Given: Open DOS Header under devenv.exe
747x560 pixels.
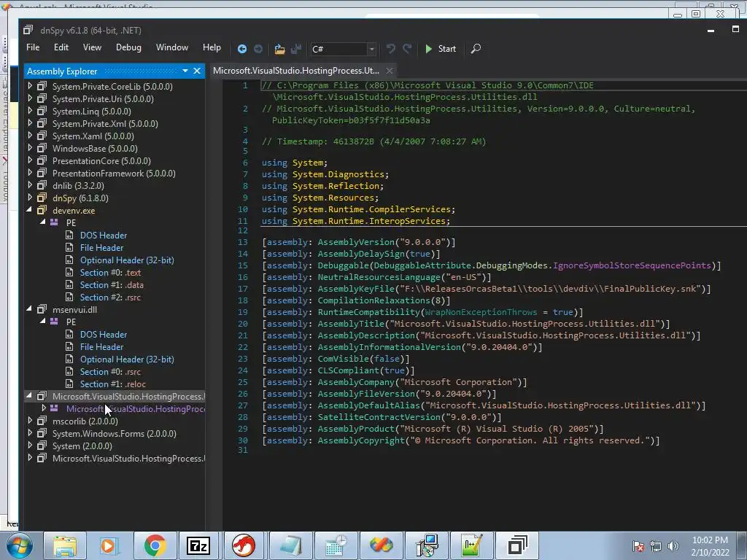Looking at the screenshot, I should [104, 236].
